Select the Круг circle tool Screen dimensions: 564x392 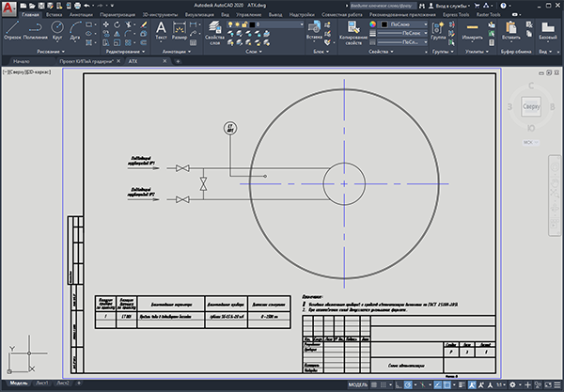pyautogui.click(x=57, y=30)
